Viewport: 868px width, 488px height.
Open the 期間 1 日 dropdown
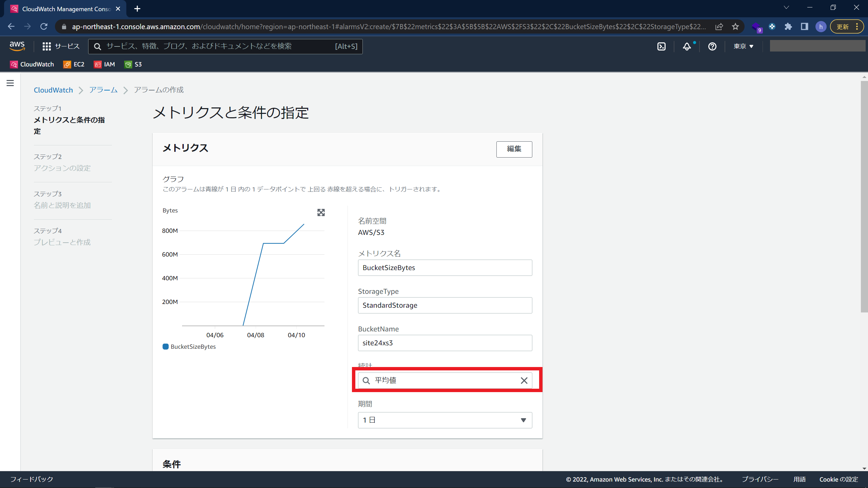click(445, 420)
